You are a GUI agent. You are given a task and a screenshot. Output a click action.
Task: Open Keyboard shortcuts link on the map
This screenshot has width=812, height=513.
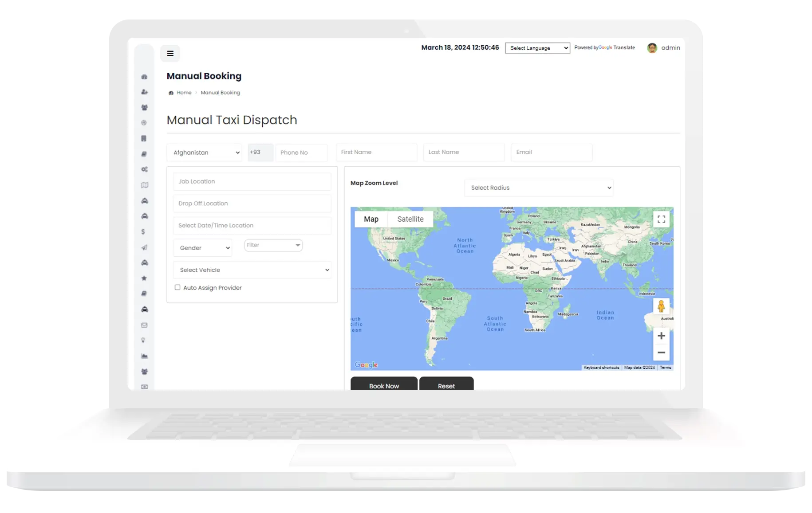pyautogui.click(x=601, y=368)
